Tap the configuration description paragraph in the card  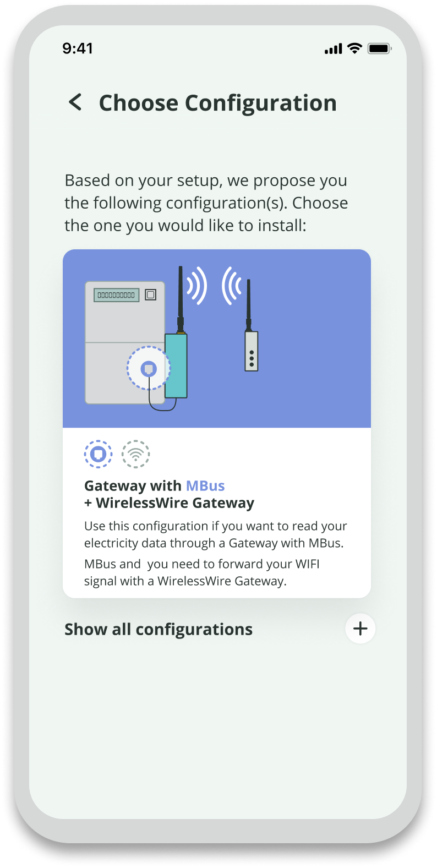(216, 553)
